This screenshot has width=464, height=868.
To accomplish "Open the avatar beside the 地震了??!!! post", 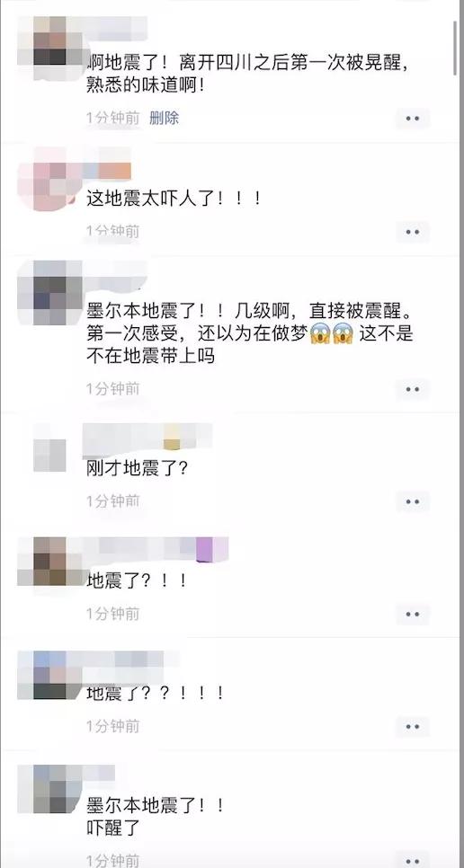I will (49, 676).
